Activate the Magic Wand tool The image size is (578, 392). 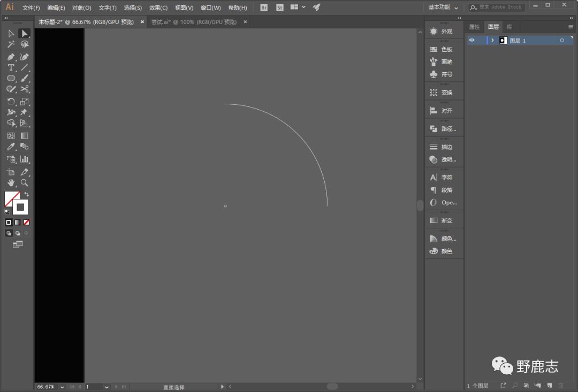pyautogui.click(x=11, y=45)
